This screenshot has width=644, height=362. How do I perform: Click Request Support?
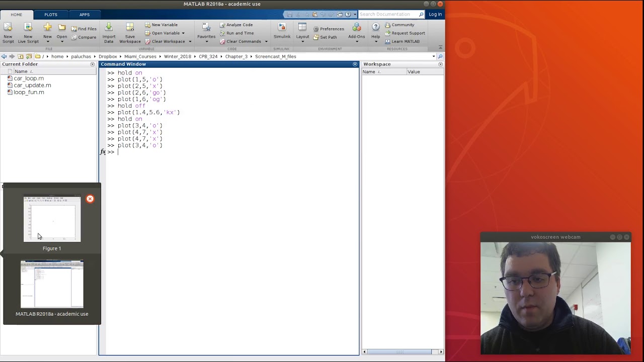coord(405,33)
